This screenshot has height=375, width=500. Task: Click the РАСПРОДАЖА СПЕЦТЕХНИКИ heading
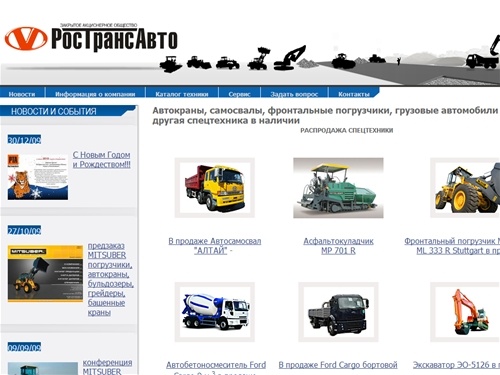[347, 130]
